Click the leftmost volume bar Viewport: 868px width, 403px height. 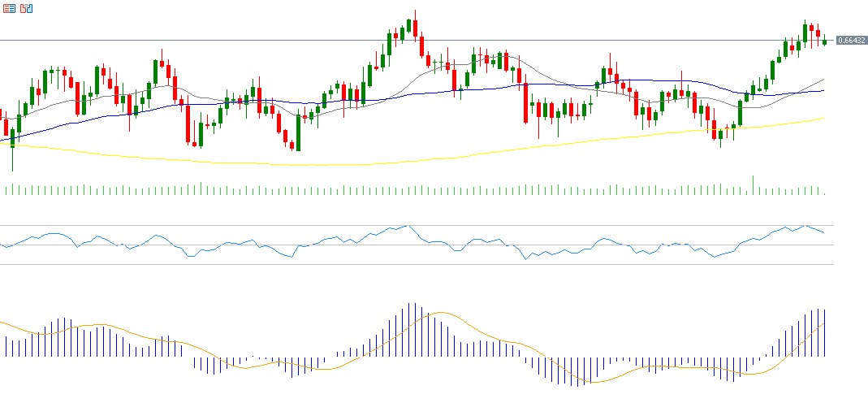[6, 190]
